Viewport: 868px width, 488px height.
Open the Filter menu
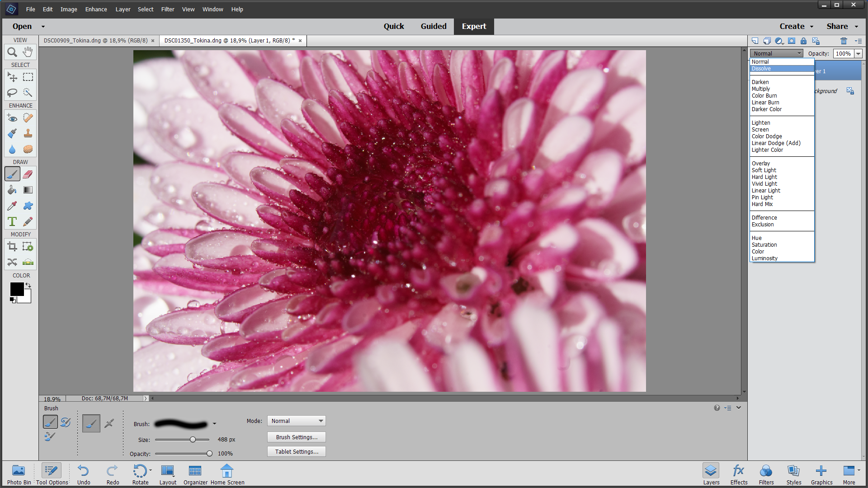click(x=168, y=9)
